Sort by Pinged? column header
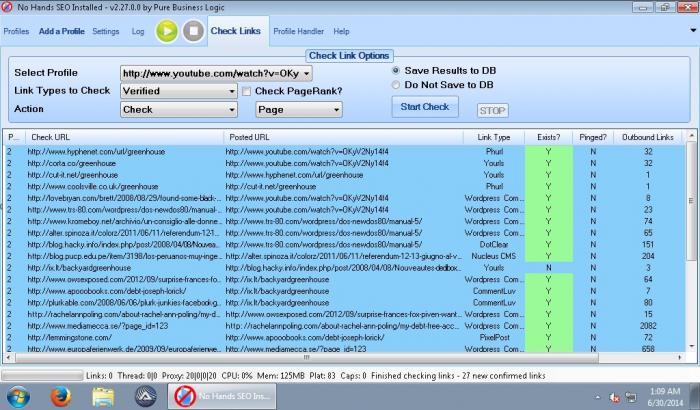Viewport: 700px width, 410px height. point(593,137)
